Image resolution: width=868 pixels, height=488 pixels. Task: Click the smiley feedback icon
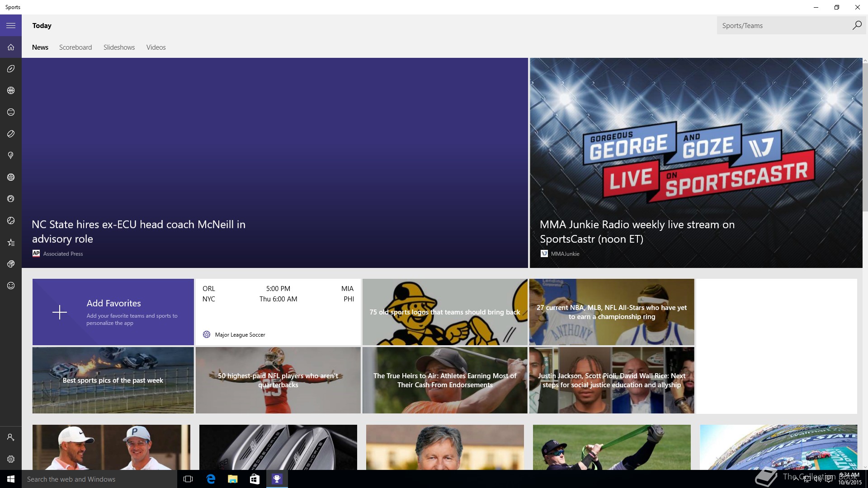(x=11, y=286)
